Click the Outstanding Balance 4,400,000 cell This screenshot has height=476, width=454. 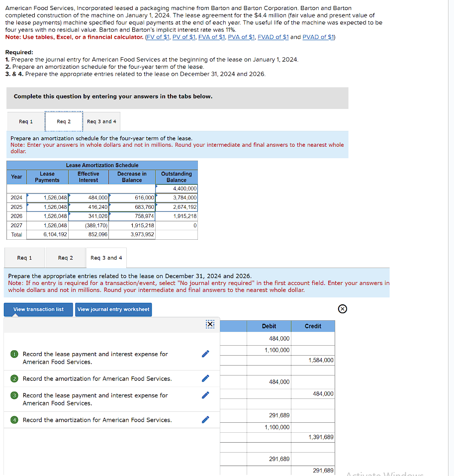click(x=176, y=189)
